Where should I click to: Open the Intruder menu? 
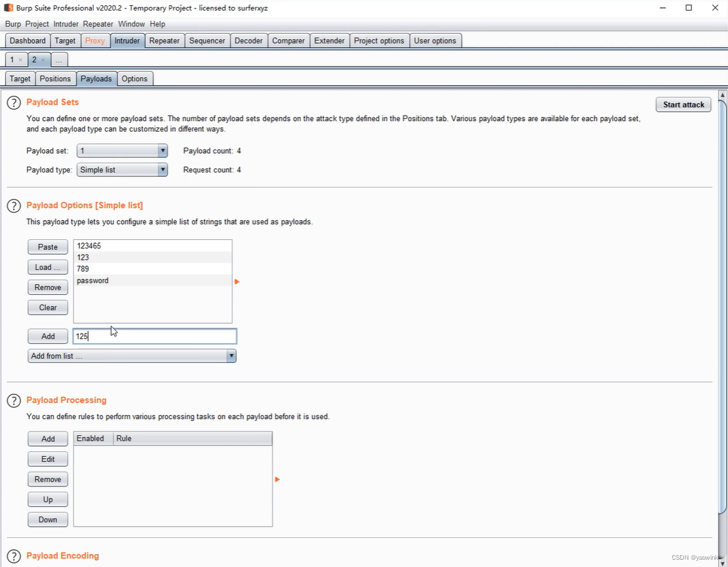(66, 24)
